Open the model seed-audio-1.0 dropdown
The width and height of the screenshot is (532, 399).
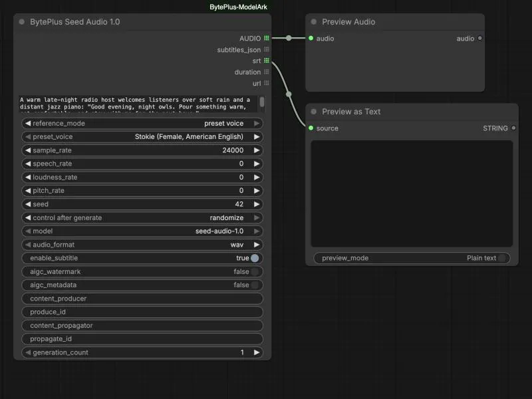click(142, 231)
